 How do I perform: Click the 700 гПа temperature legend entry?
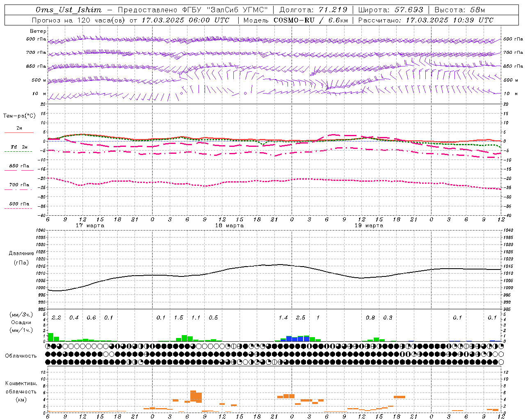[19, 185]
